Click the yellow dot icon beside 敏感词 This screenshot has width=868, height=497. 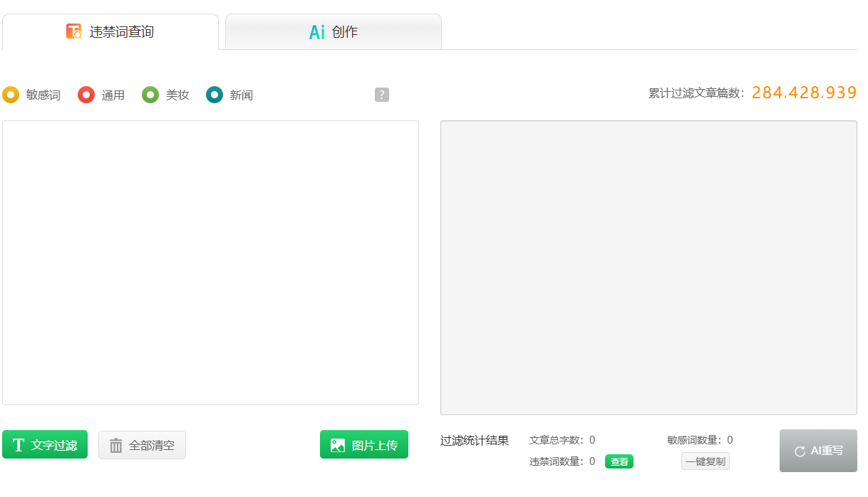click(10, 94)
